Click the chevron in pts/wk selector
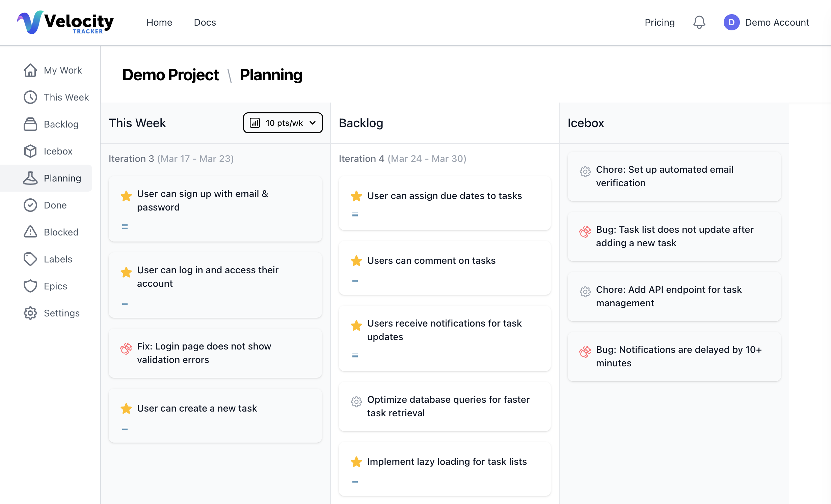 tap(313, 123)
